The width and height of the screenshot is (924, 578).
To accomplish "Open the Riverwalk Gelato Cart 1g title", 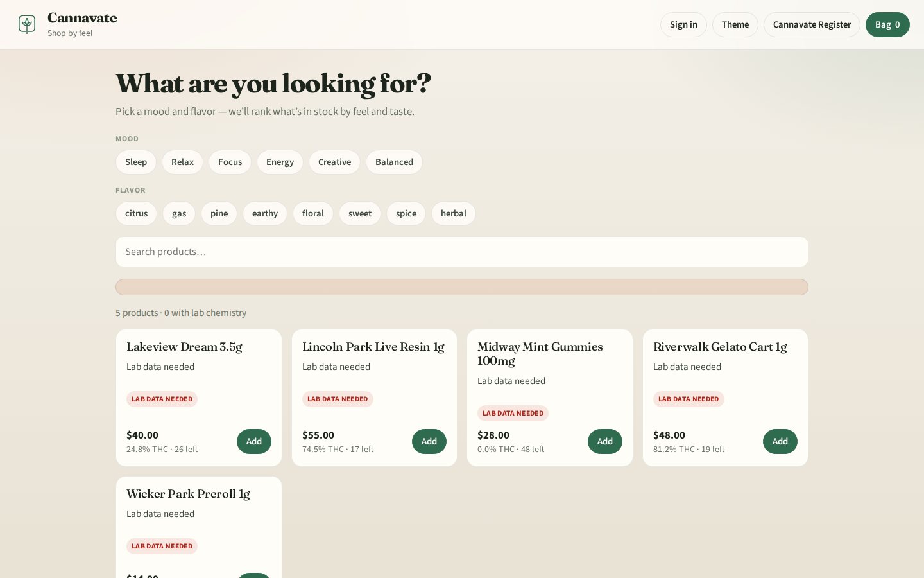I will [x=720, y=347].
